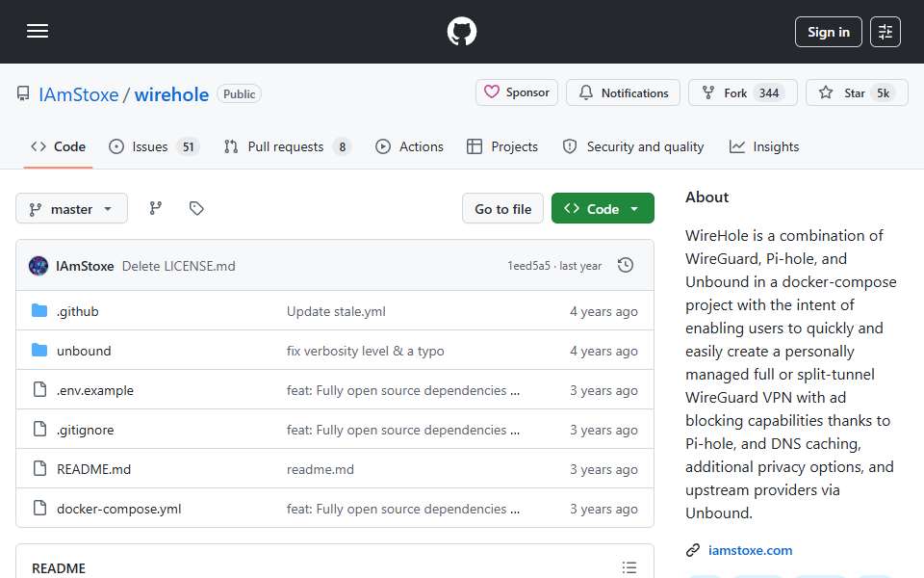
Task: Click the Issues counter 51
Action: pyautogui.click(x=188, y=146)
